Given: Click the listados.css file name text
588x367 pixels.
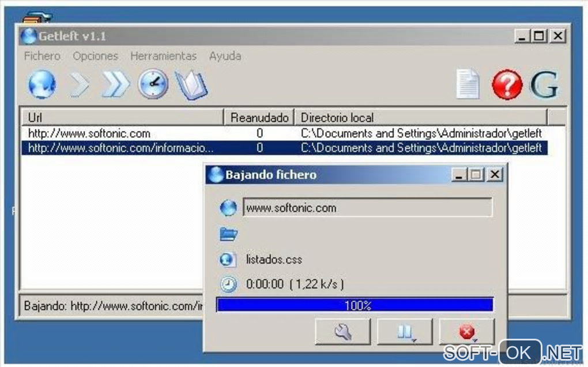Looking at the screenshot, I should point(274,259).
